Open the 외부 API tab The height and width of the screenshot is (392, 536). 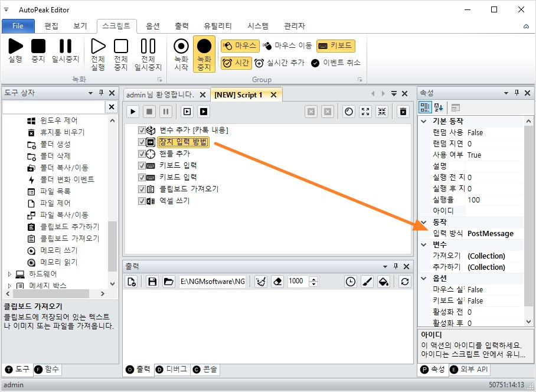(x=469, y=370)
